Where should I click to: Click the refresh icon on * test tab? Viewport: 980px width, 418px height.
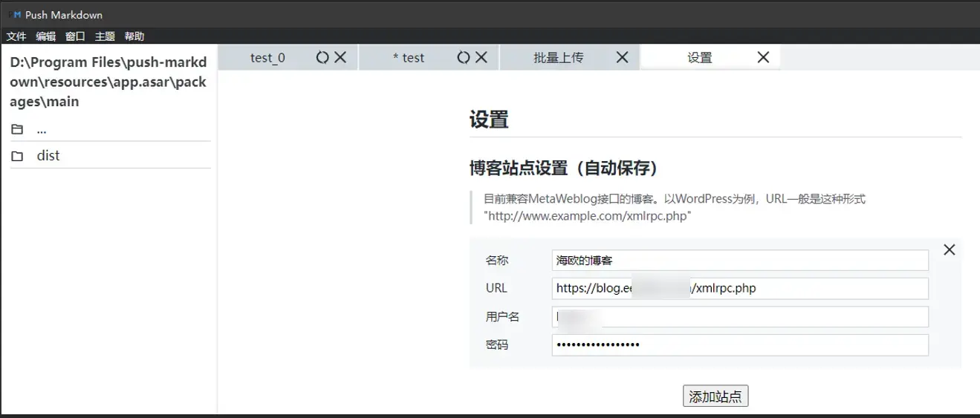(x=463, y=57)
